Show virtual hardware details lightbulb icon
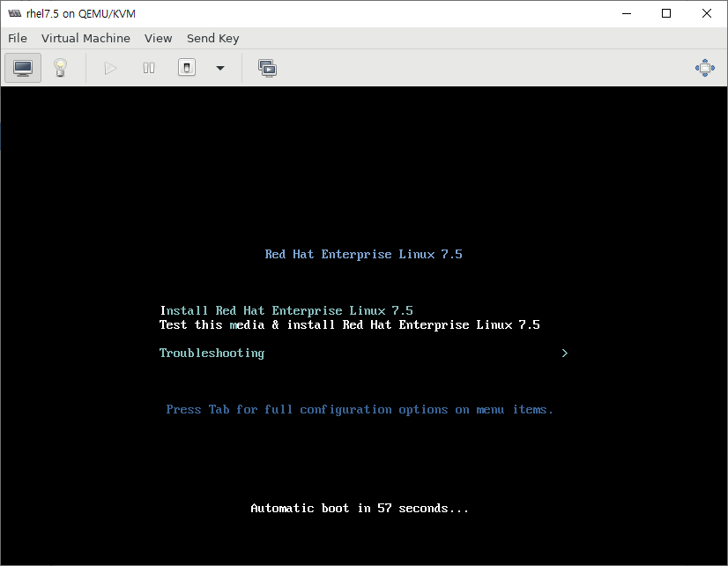The image size is (728, 566). 60,68
